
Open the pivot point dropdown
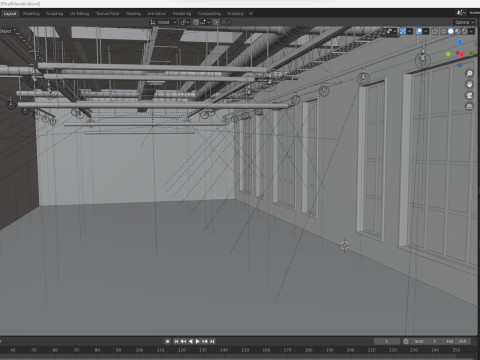[185, 22]
